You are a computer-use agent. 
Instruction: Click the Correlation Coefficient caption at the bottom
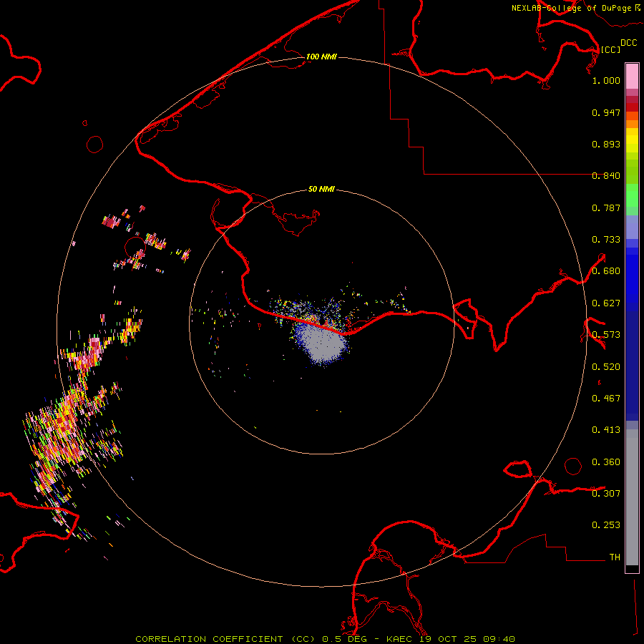click(x=325, y=638)
